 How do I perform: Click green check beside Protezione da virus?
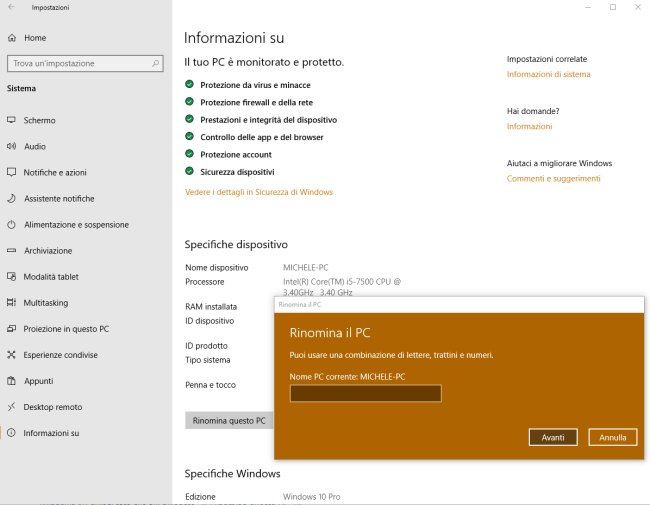point(189,84)
